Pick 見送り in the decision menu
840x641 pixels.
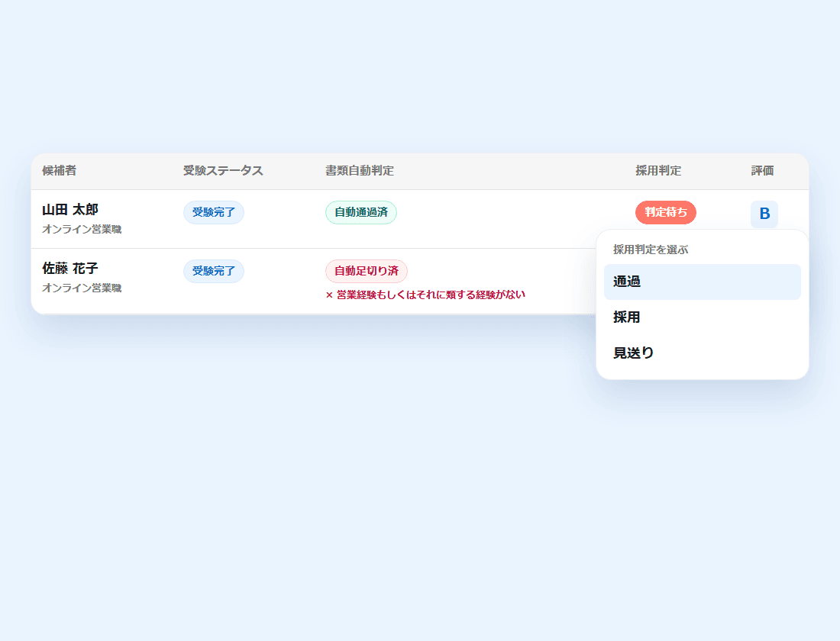(x=703, y=353)
